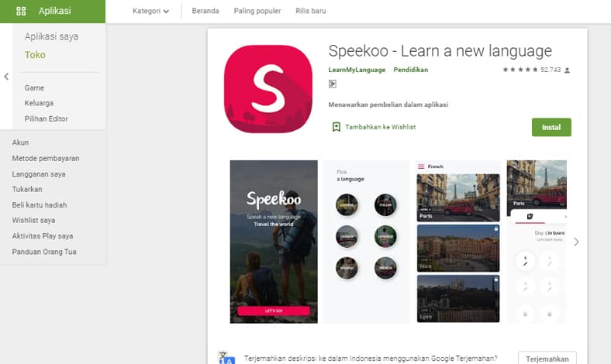Click the LearnMyLanguage developer link
This screenshot has width=611, height=364.
tap(357, 70)
